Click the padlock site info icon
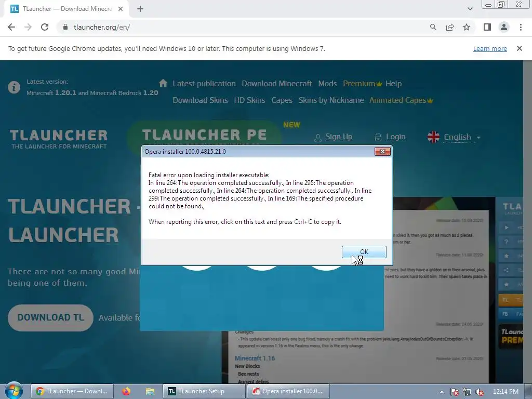 point(65,27)
